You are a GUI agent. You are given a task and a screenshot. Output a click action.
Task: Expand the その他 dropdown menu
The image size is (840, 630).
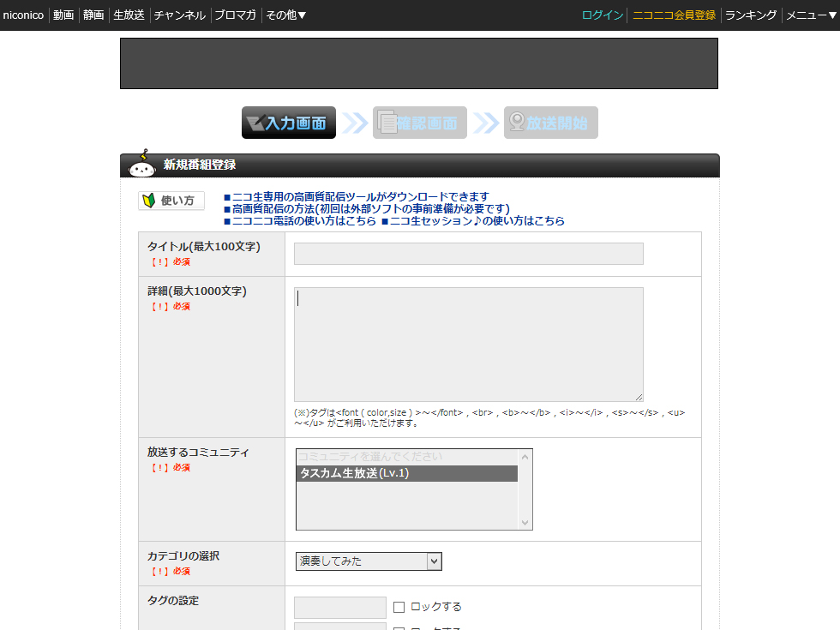tap(286, 15)
